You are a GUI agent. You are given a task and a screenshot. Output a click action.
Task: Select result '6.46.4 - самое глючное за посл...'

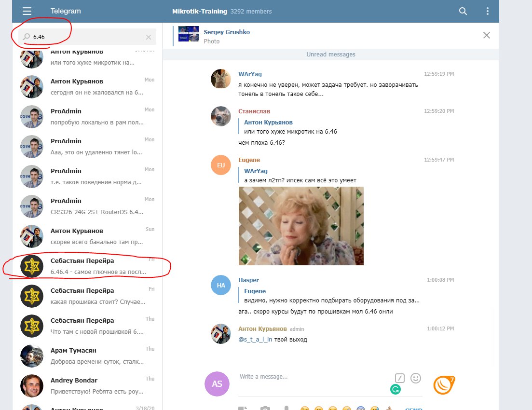[x=87, y=266]
